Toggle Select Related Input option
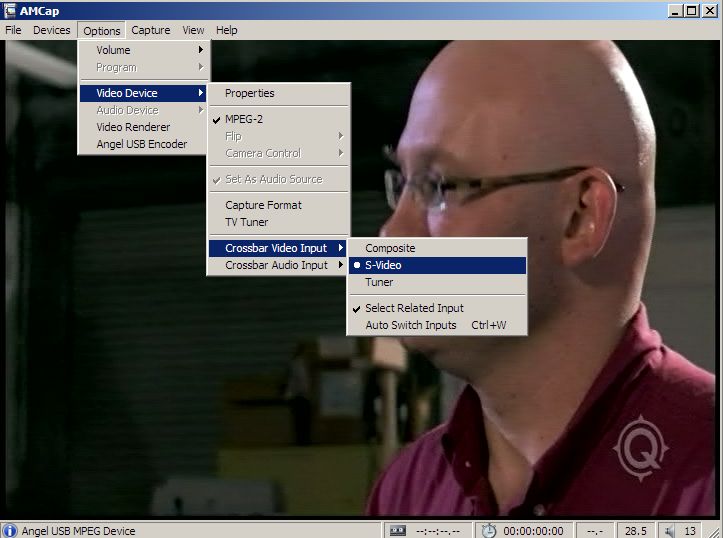Screen dimensions: 723x538 [437, 308]
